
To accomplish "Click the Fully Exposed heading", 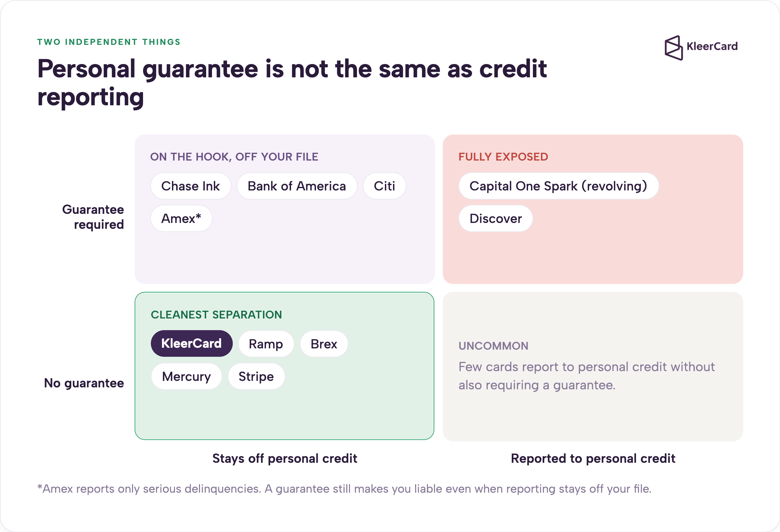I will click(x=503, y=157).
